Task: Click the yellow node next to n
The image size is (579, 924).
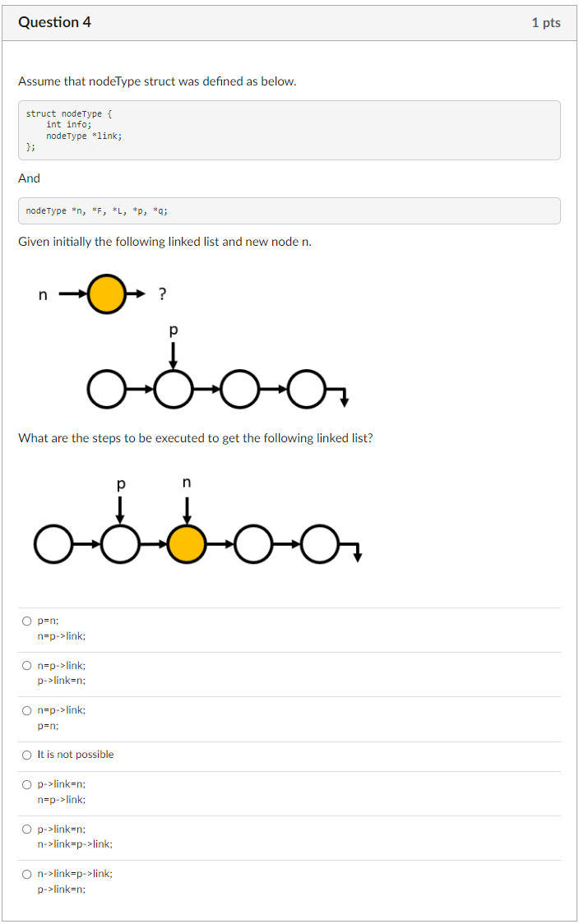Action: tap(106, 293)
